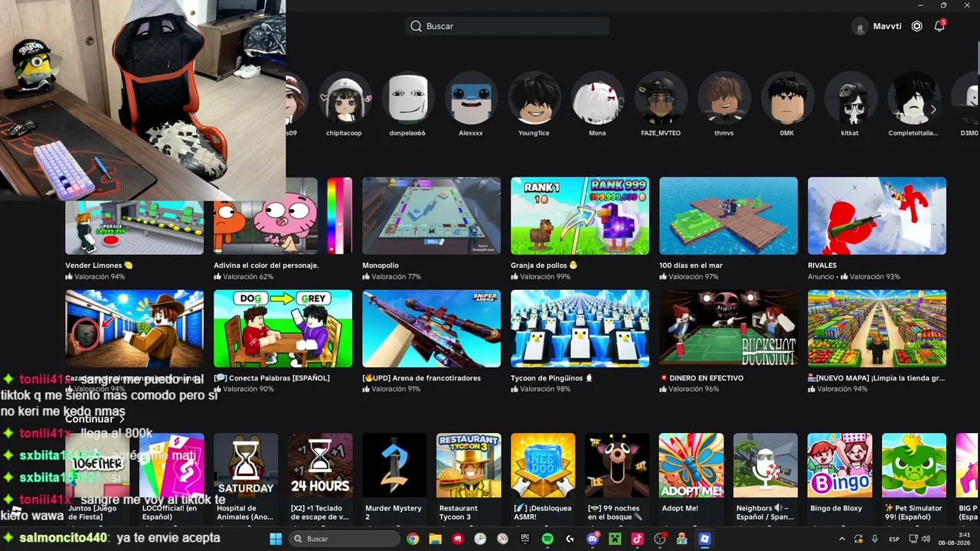Open the Robux balance icon

click(917, 26)
